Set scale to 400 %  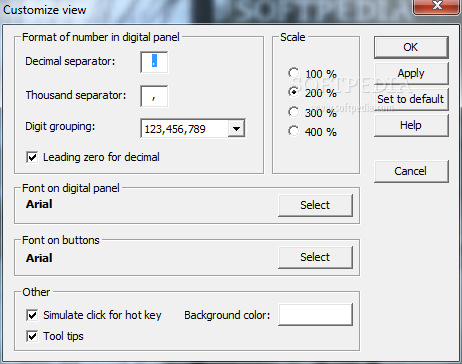(294, 131)
